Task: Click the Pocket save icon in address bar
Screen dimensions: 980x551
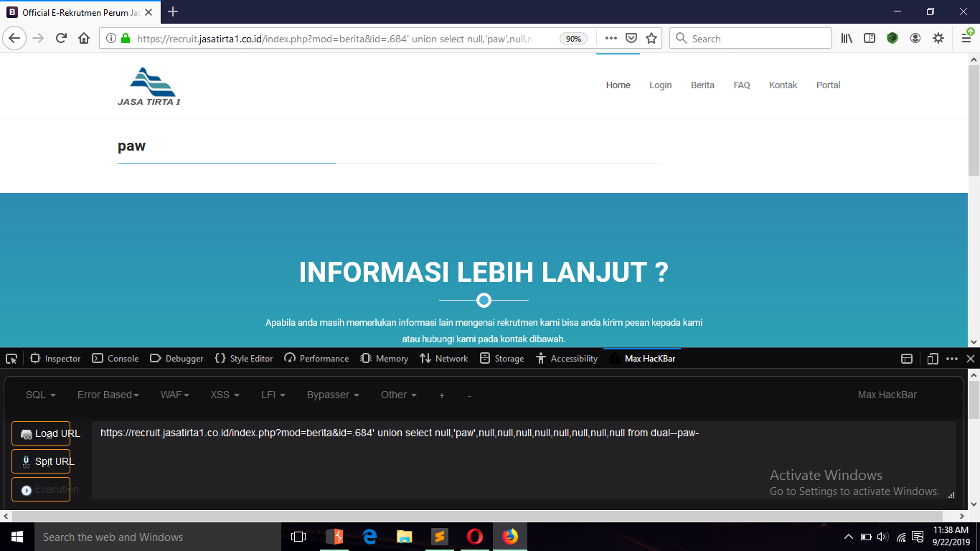Action: pos(631,39)
